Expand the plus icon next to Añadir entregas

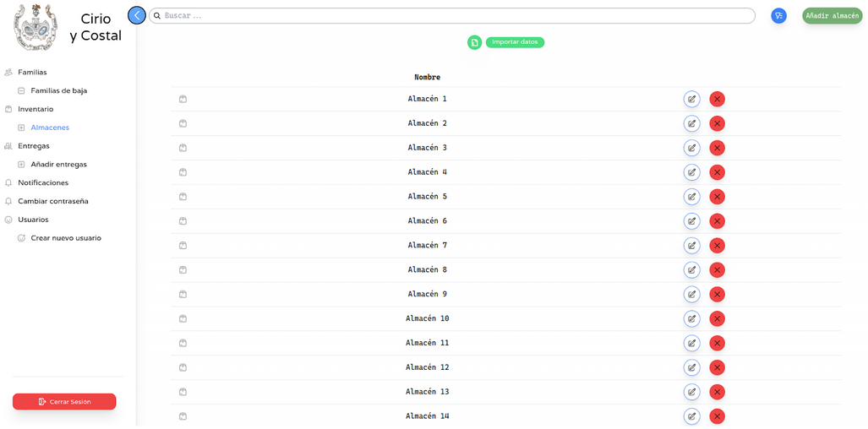21,165
